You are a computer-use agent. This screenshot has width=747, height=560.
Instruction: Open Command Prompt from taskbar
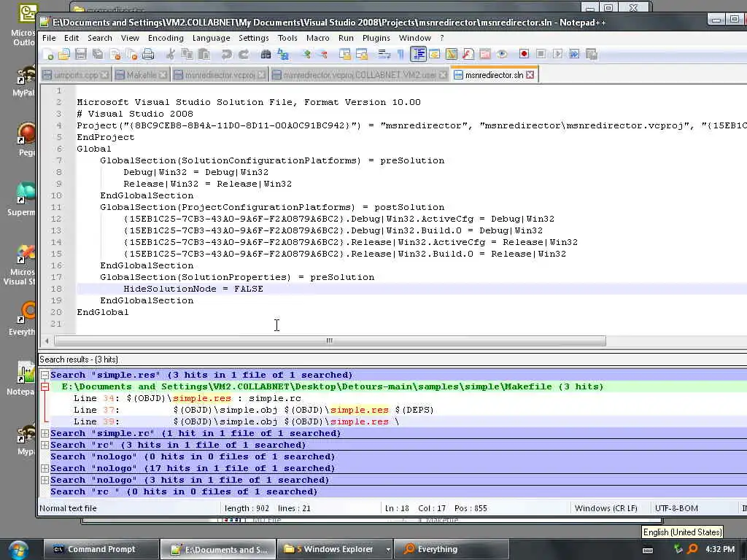pyautogui.click(x=101, y=550)
